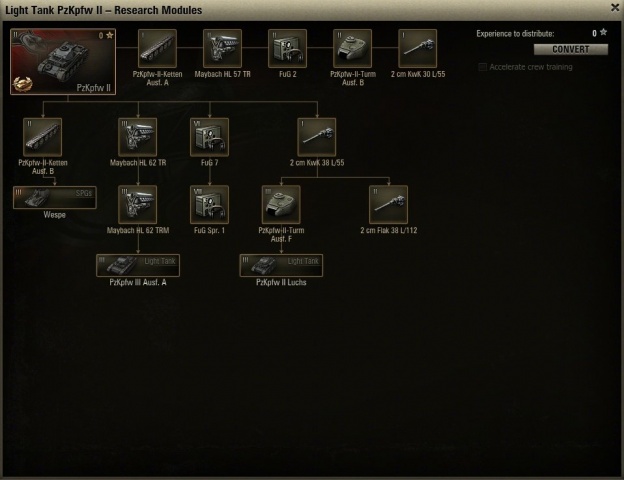Click the star icon on PzKpfw II card
624x480 pixels.
(x=109, y=35)
